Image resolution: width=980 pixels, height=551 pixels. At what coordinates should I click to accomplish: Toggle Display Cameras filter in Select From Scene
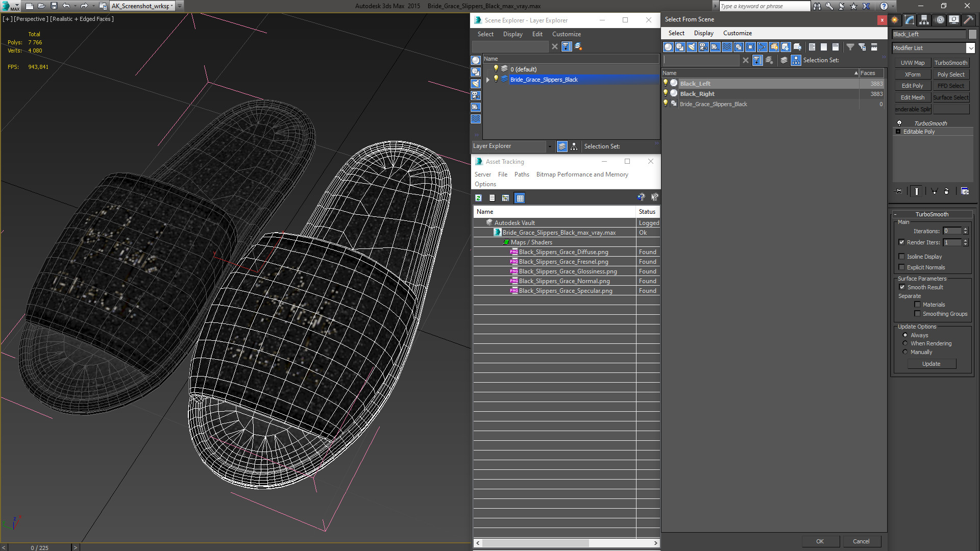[703, 47]
